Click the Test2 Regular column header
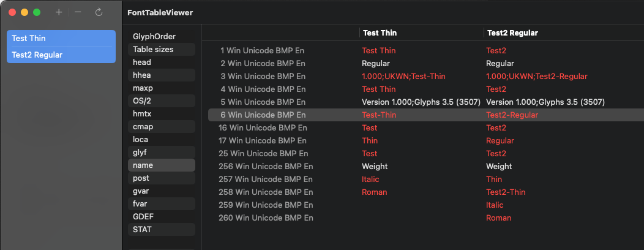Screen dimensions: 644x250 (512, 33)
